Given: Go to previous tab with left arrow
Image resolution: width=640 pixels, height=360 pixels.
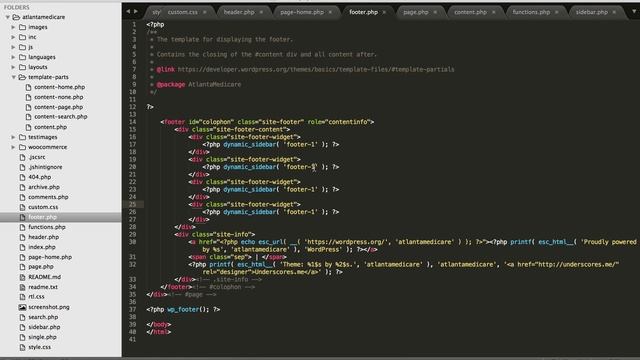Looking at the screenshot, I should [x=128, y=11].
